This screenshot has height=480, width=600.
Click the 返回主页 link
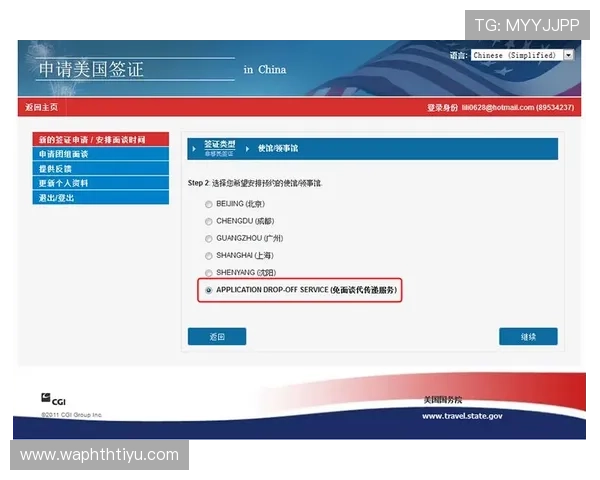[42, 107]
